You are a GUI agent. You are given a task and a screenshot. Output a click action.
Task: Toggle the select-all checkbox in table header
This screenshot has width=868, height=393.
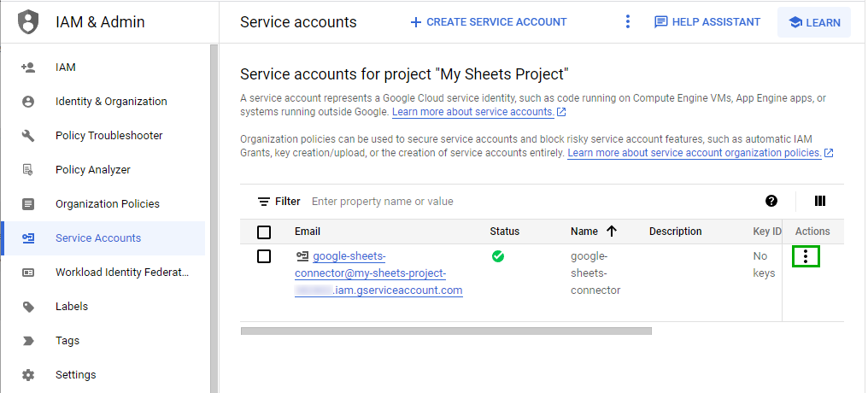coord(264,232)
